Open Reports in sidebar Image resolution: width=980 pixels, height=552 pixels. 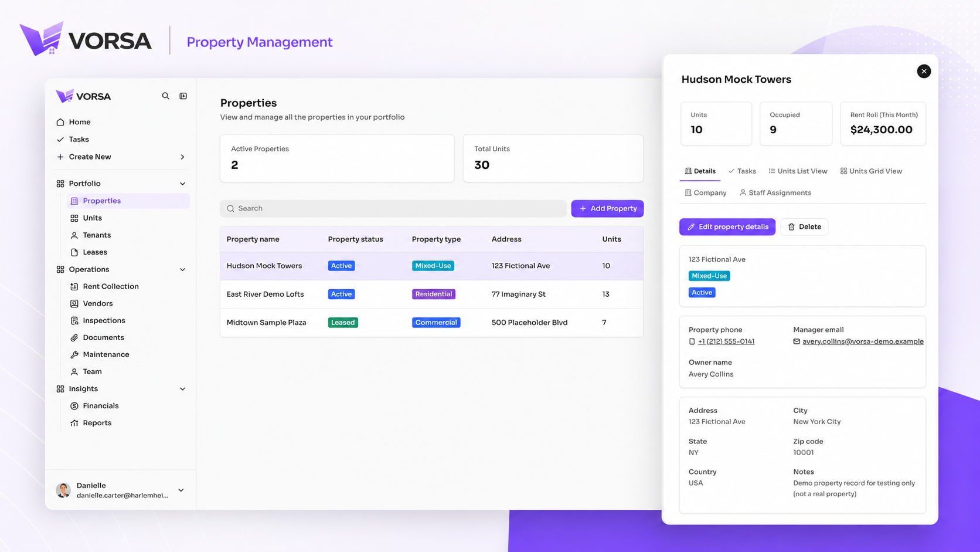(x=97, y=422)
